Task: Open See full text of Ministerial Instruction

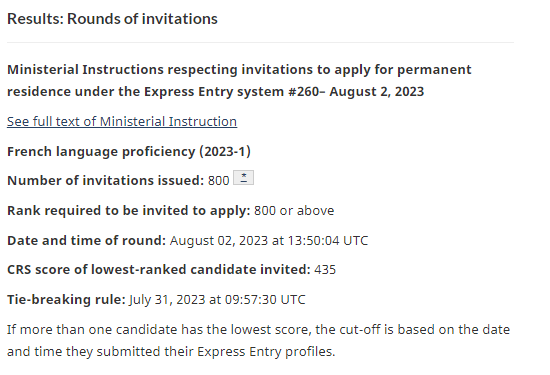Action: (x=122, y=122)
